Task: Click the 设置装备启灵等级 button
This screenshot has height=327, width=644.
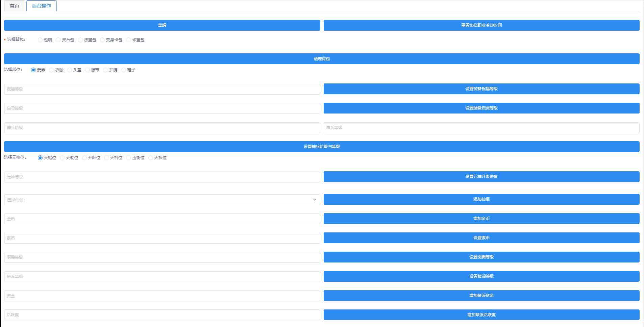Action: pos(481,108)
